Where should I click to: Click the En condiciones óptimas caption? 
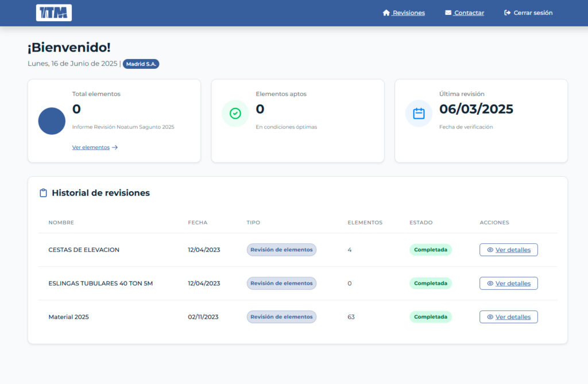(286, 127)
